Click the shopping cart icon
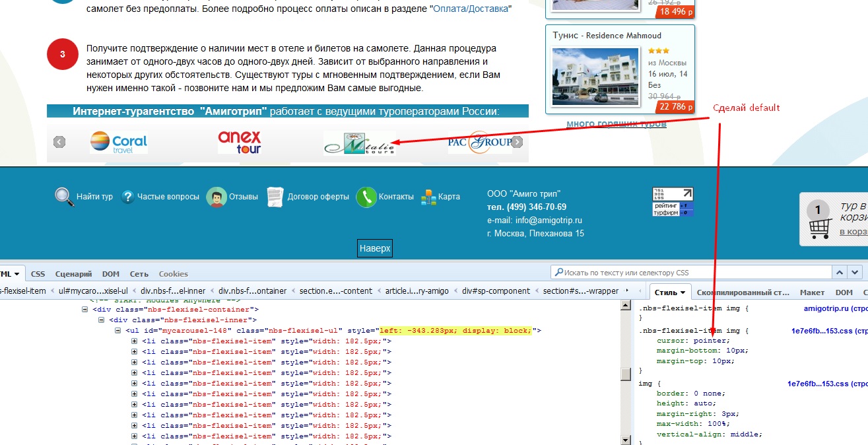The width and height of the screenshot is (868, 445). (819, 228)
